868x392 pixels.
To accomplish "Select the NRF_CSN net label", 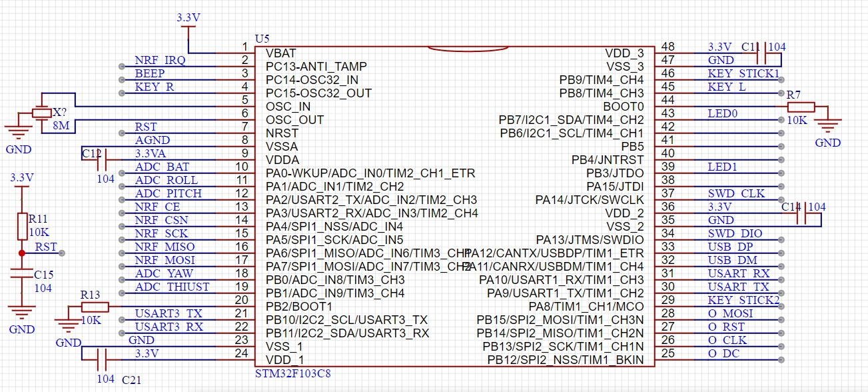I will (161, 220).
